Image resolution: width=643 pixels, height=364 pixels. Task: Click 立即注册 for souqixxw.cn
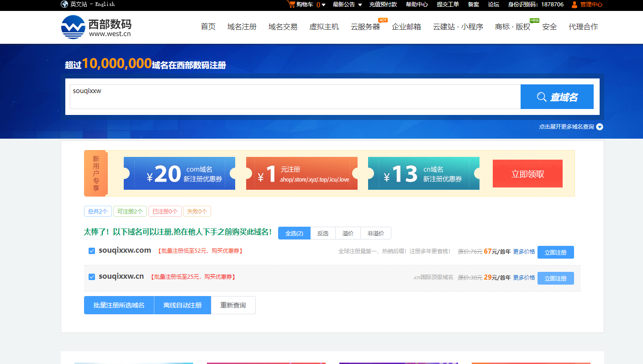click(x=556, y=278)
